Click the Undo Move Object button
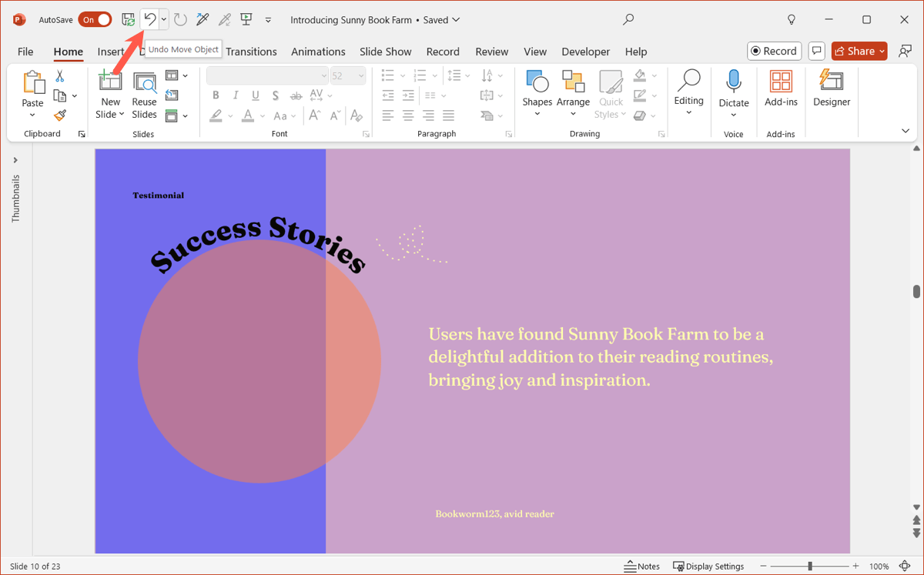The height and width of the screenshot is (575, 924). (x=149, y=19)
